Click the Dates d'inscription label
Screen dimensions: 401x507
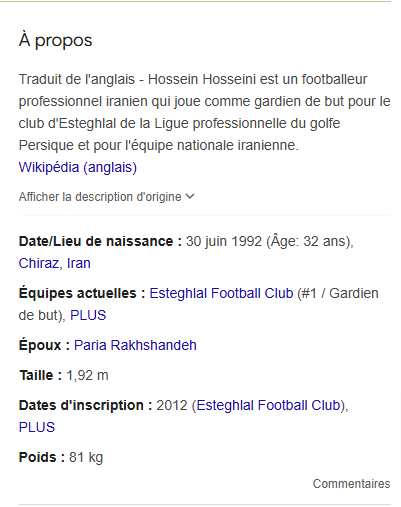point(85,405)
